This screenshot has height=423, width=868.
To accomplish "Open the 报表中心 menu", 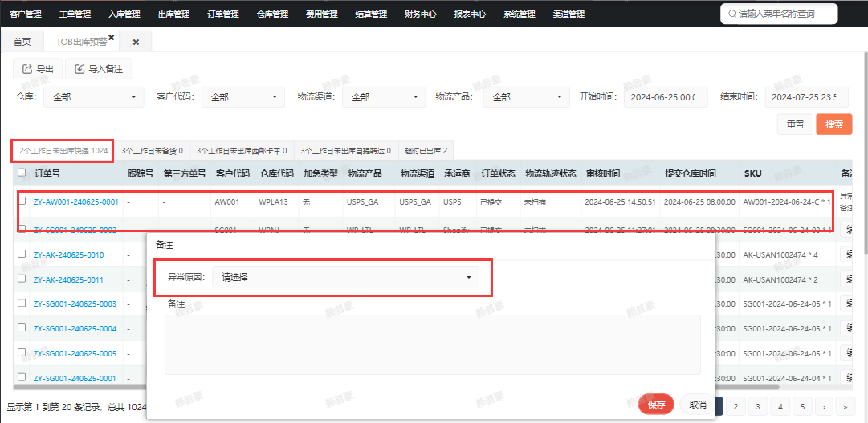I will (470, 14).
